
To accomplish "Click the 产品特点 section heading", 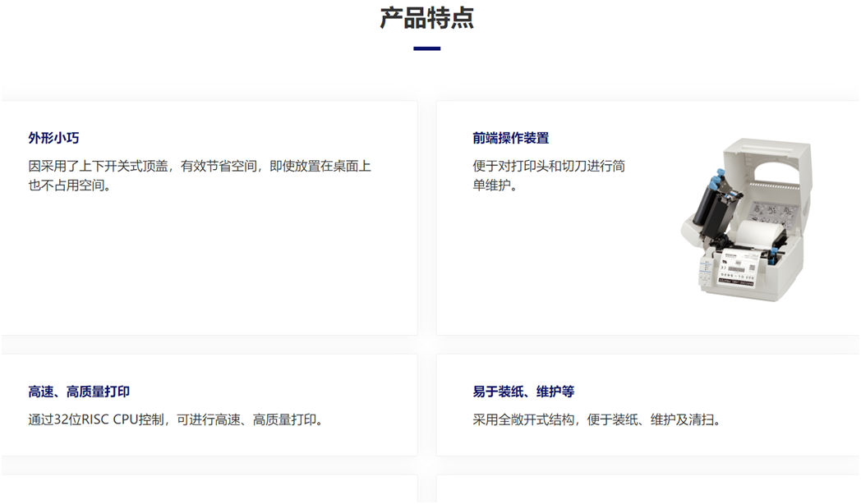I will (426, 18).
